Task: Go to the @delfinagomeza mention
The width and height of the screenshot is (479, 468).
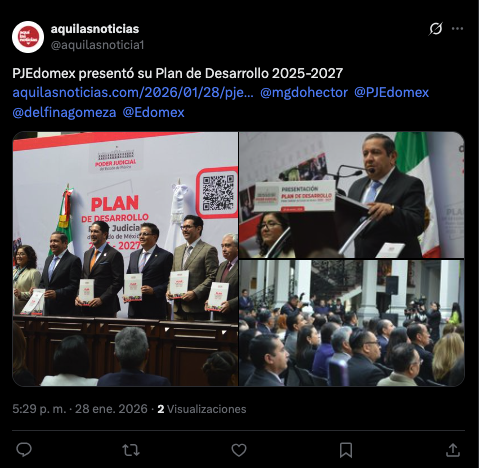Action: tap(64, 112)
